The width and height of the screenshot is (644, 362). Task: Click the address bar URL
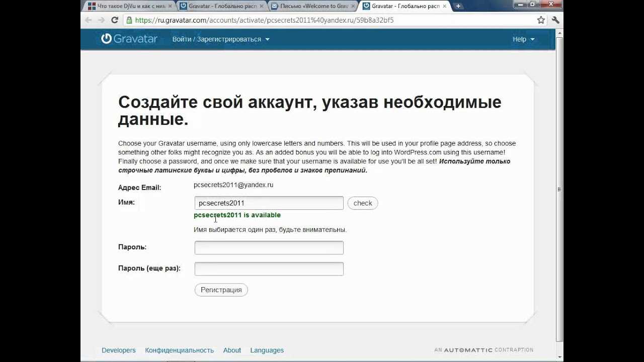tap(264, 20)
